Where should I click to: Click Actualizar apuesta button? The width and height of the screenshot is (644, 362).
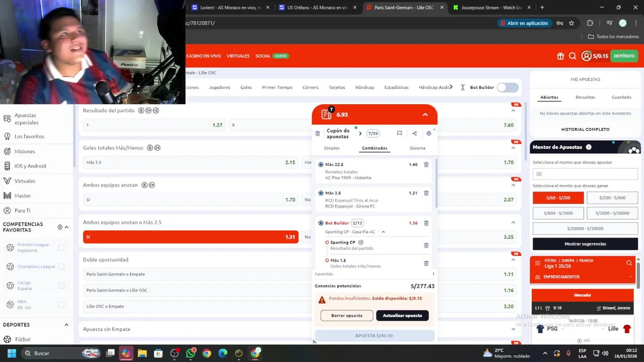(403, 316)
